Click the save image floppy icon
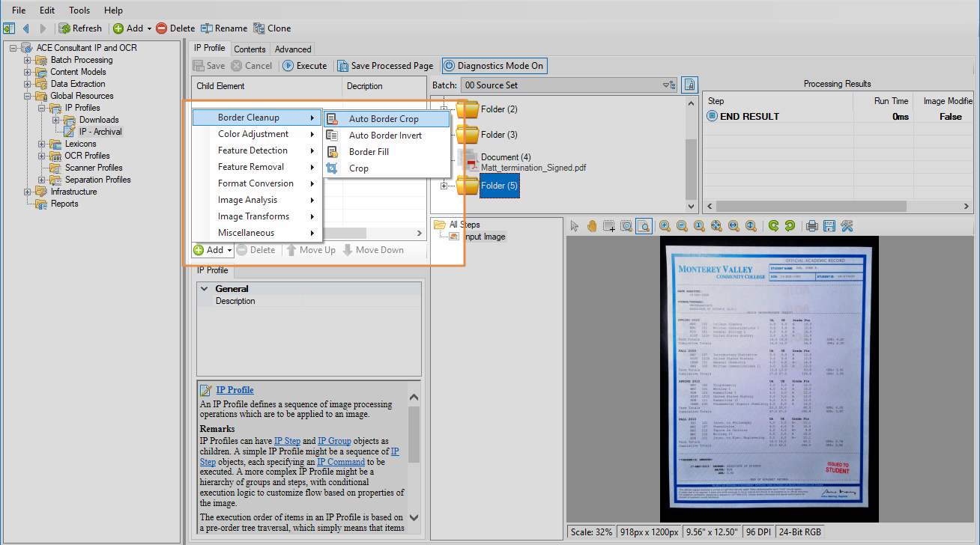The width and height of the screenshot is (980, 545). point(829,226)
